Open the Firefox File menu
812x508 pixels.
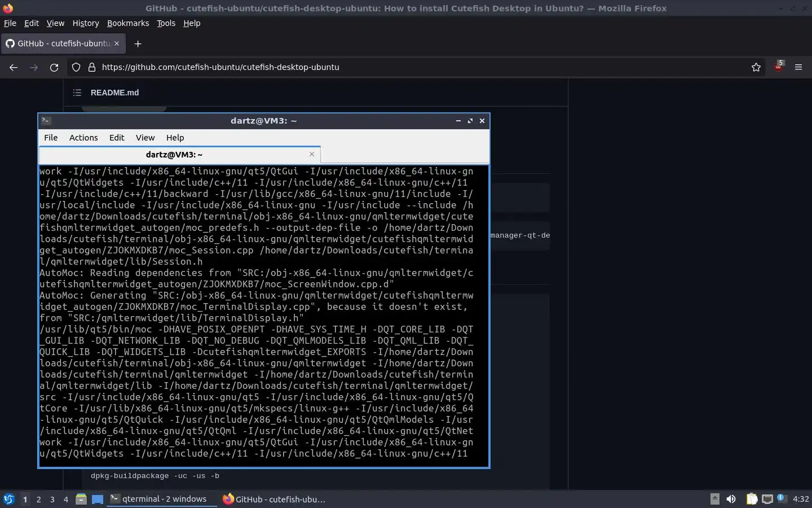click(x=10, y=23)
